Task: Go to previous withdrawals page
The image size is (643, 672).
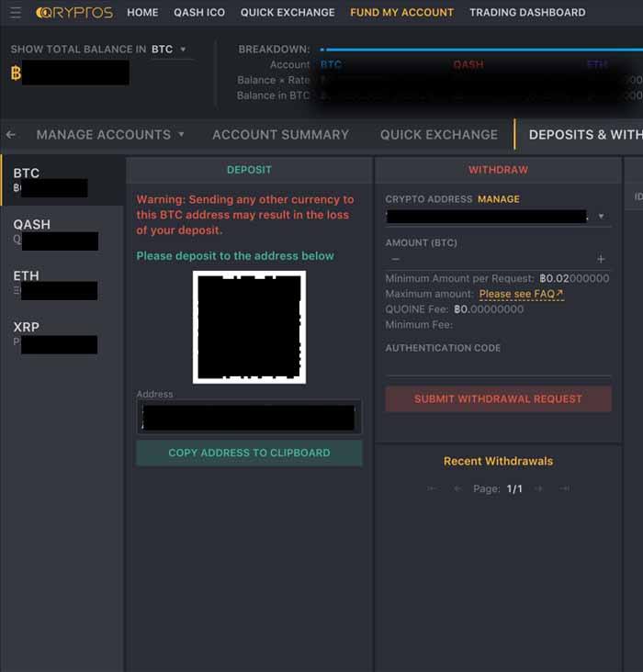Action: coord(457,488)
